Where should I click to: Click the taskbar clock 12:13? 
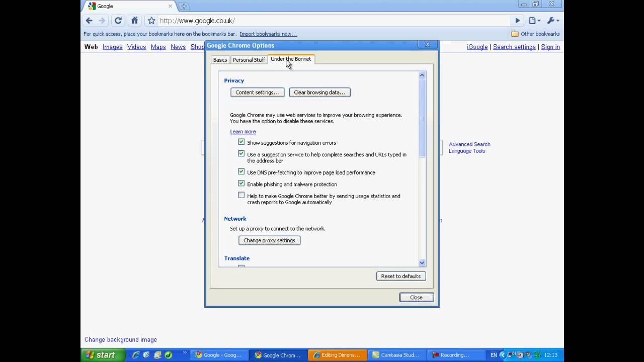click(x=551, y=355)
